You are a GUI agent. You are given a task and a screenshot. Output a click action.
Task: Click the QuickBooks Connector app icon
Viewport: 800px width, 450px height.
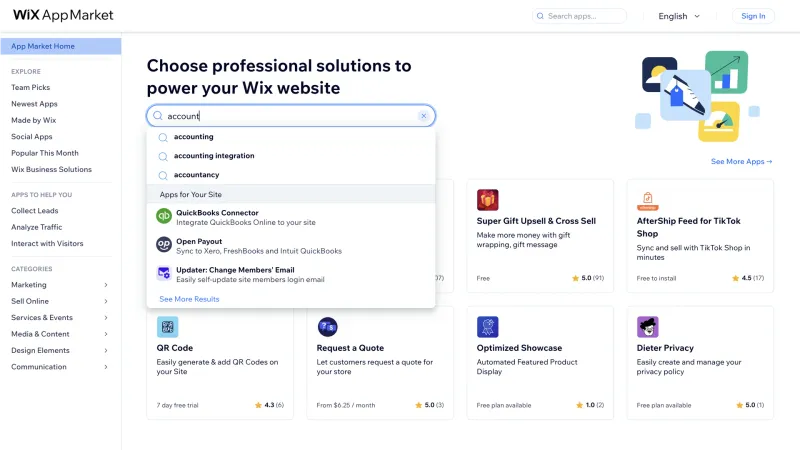click(x=164, y=216)
